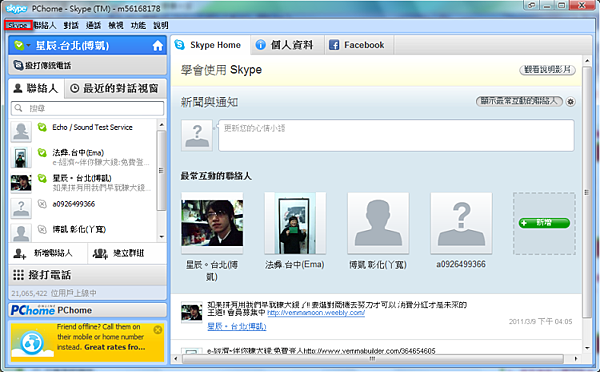Click 法舜.台中(Ema) list avatar thumbnail

[21, 157]
